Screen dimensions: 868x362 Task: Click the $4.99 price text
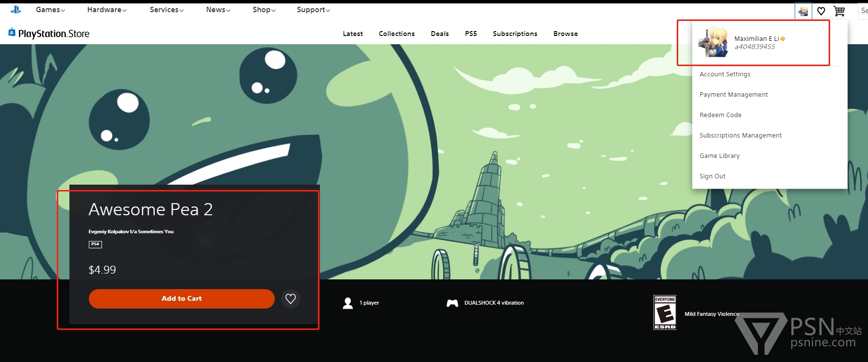pyautogui.click(x=102, y=270)
